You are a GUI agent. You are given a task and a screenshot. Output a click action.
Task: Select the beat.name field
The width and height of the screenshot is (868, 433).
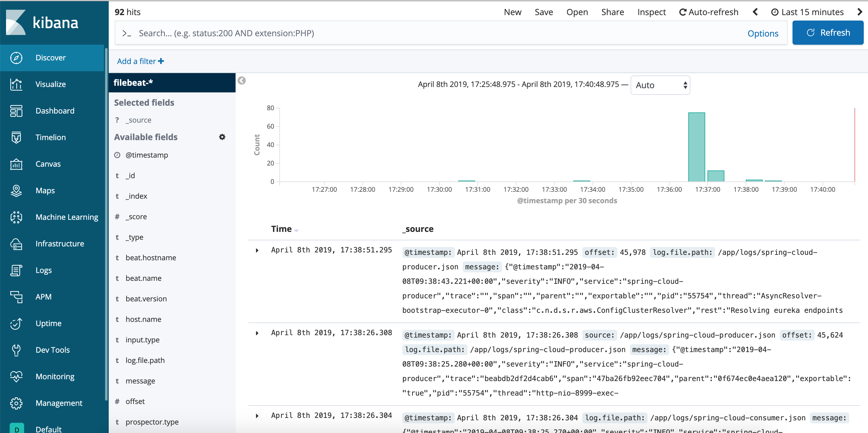tap(143, 278)
